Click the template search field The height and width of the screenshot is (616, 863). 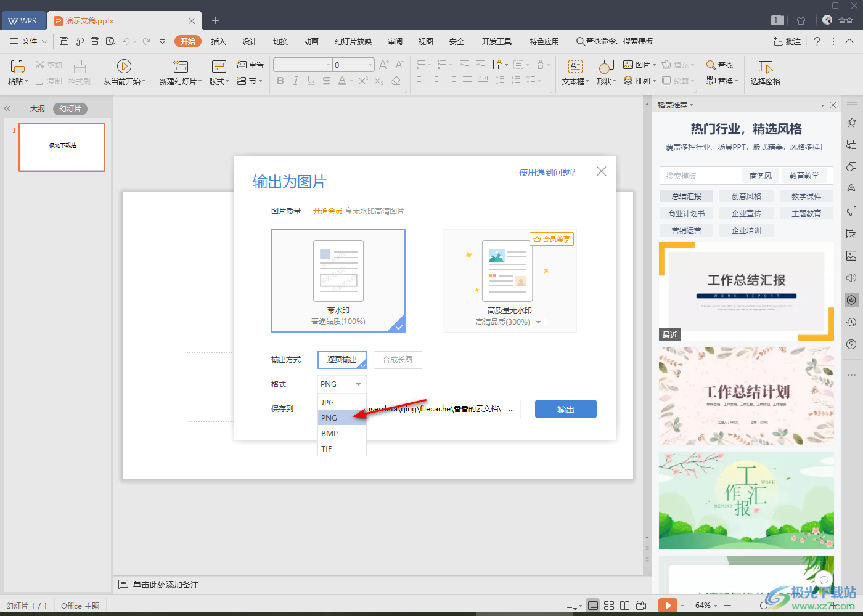(700, 176)
